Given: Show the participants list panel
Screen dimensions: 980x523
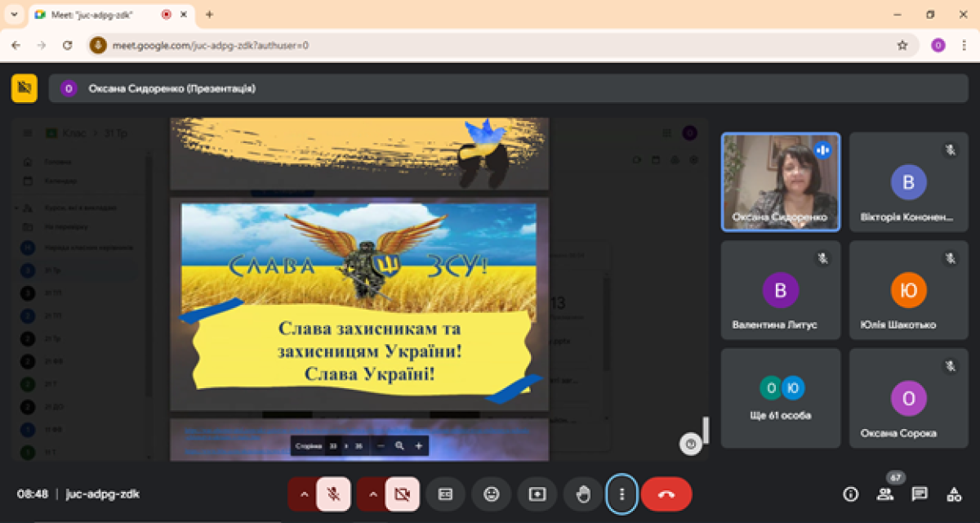Looking at the screenshot, I should 885,494.
